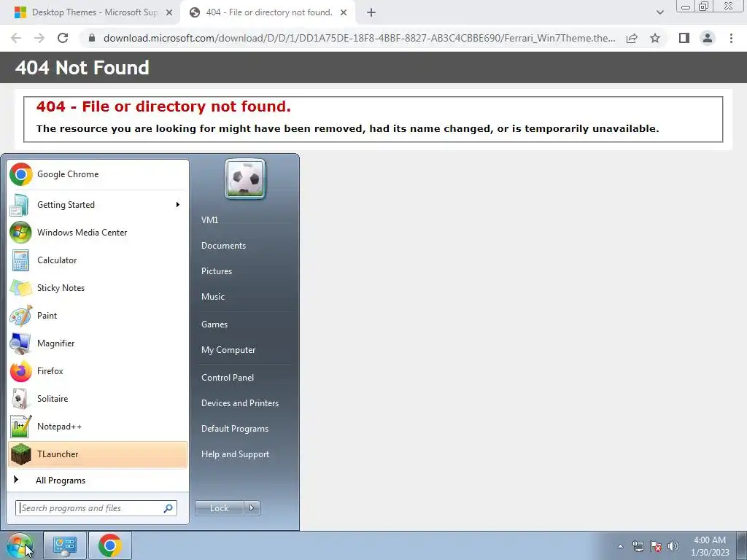Screen dimensions: 747x560
Task: Open shutdown options arrow next to Lock
Action: (252, 508)
